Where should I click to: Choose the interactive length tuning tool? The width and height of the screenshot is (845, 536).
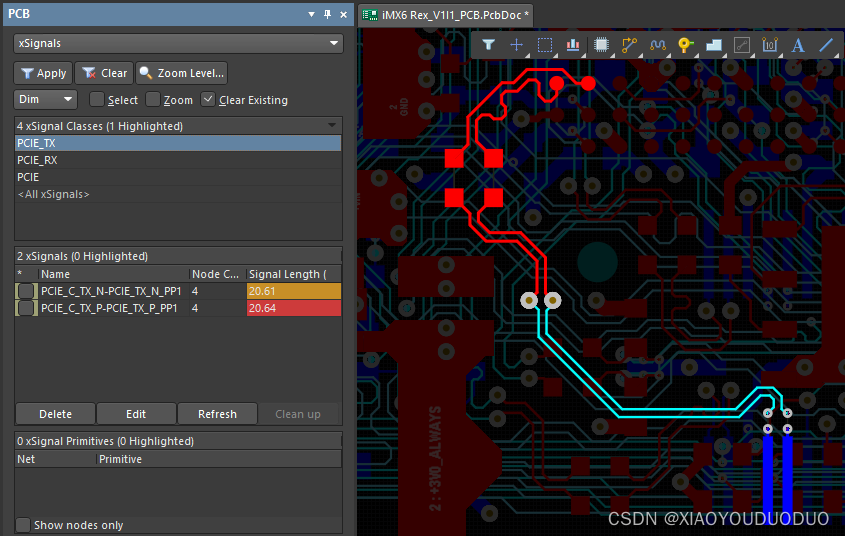coord(657,45)
